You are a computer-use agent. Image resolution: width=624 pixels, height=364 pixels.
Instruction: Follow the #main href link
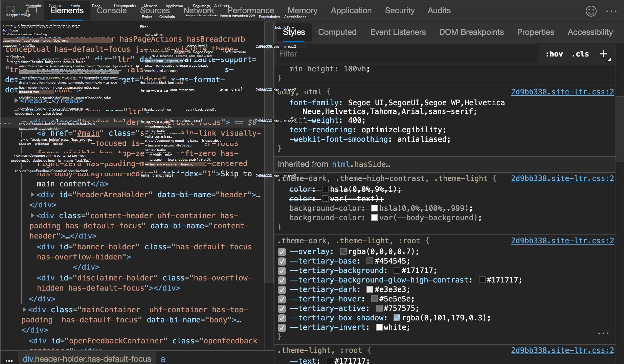click(x=88, y=133)
